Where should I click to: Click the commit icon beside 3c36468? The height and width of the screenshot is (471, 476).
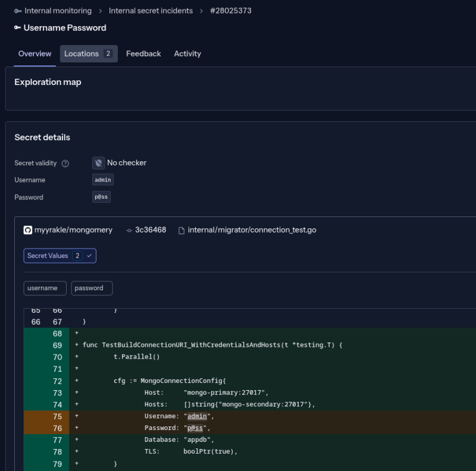coord(129,230)
